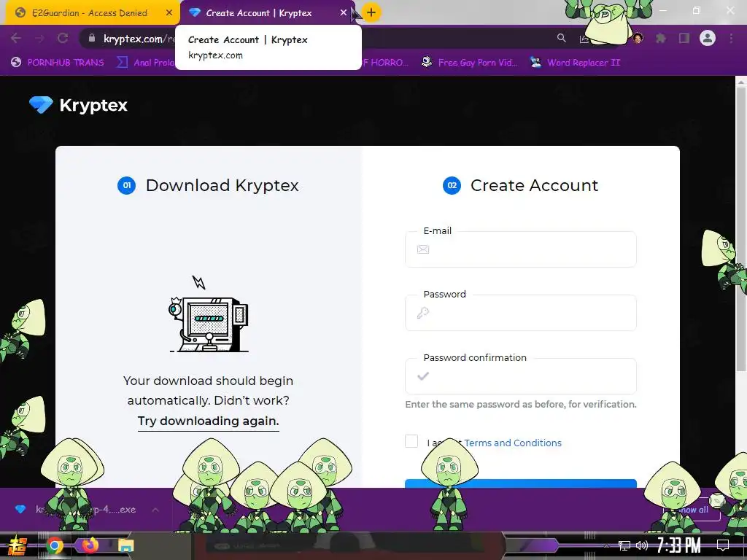Open File Explorer from the taskbar
747x560 pixels.
pos(126,545)
